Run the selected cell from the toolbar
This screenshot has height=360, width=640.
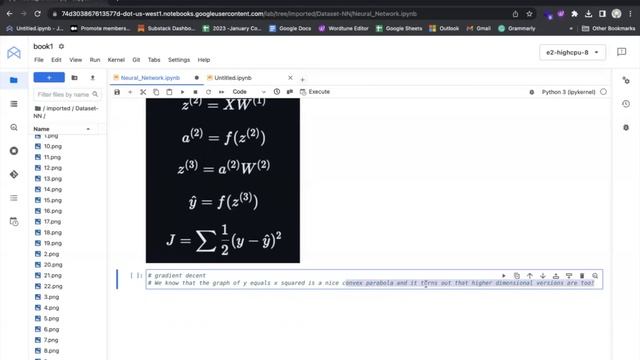[x=182, y=92]
